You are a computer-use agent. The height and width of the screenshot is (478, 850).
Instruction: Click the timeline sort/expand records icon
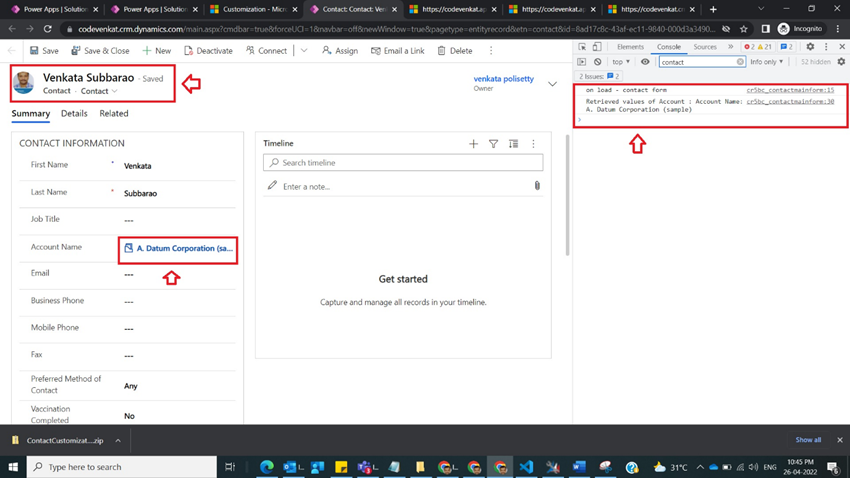coord(513,144)
